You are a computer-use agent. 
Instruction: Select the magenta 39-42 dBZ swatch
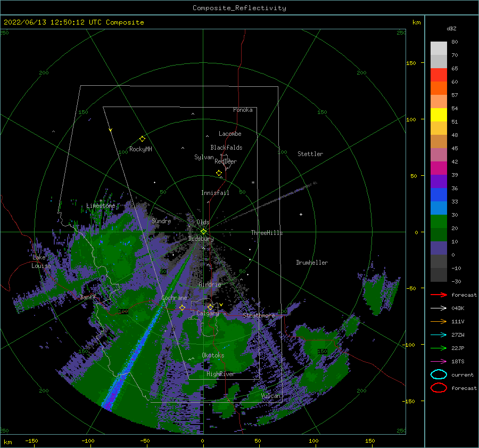[x=439, y=168]
